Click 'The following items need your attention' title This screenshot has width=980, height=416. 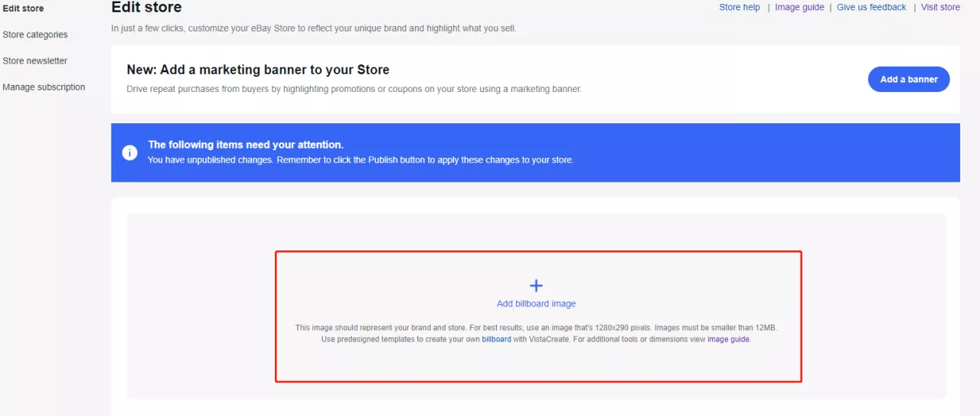(246, 145)
